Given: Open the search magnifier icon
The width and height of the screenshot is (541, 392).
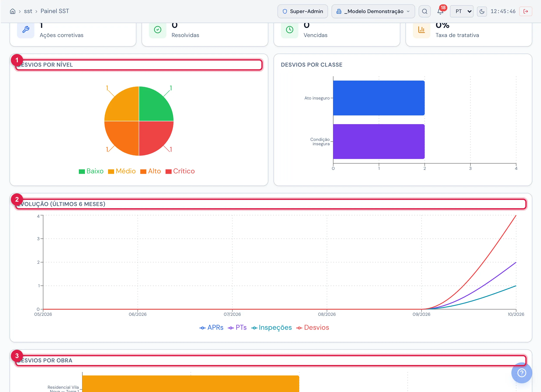Looking at the screenshot, I should coord(424,11).
